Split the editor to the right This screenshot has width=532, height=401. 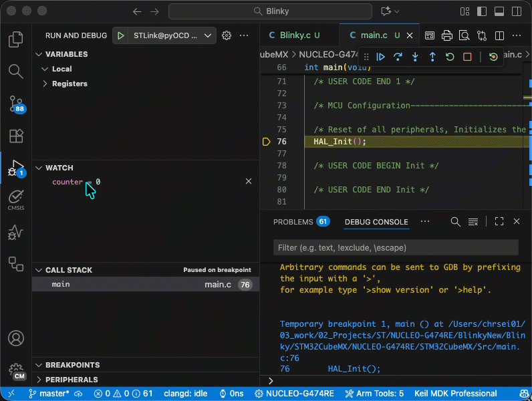coord(499,35)
